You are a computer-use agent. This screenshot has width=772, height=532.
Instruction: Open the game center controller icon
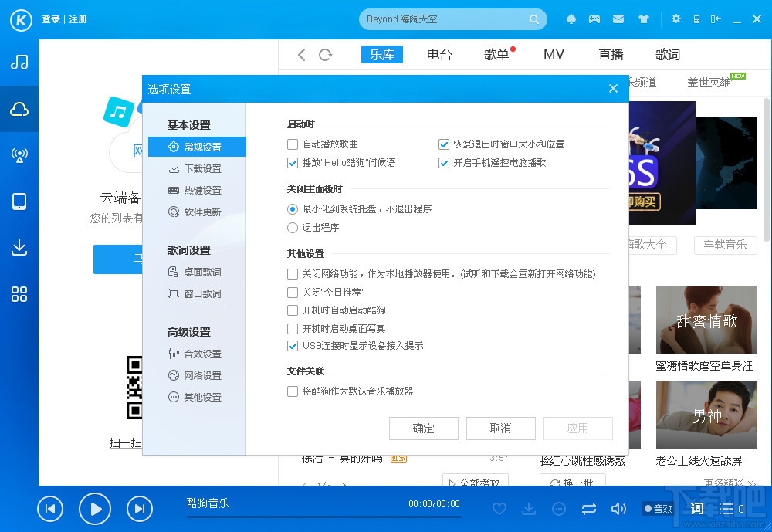pyautogui.click(x=593, y=19)
